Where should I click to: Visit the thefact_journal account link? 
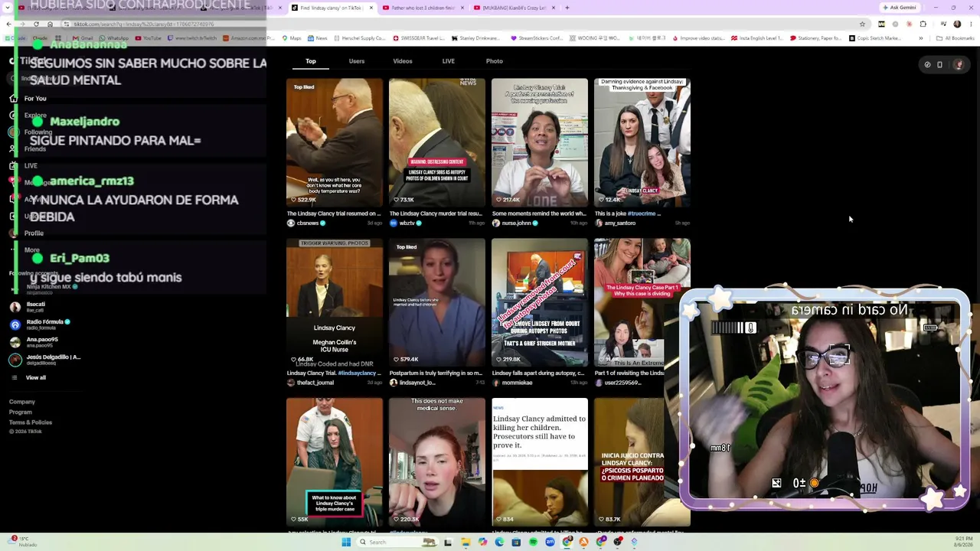click(311, 383)
